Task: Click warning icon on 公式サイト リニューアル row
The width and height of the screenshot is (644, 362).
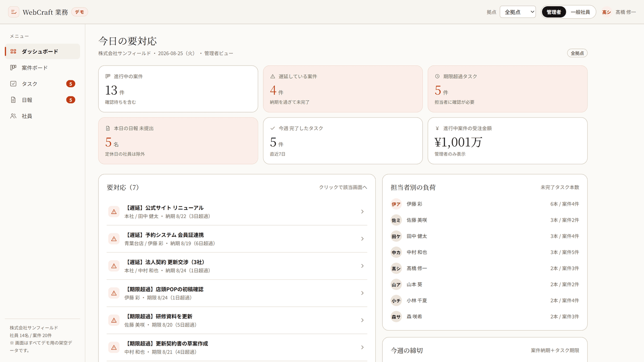Action: point(114,212)
